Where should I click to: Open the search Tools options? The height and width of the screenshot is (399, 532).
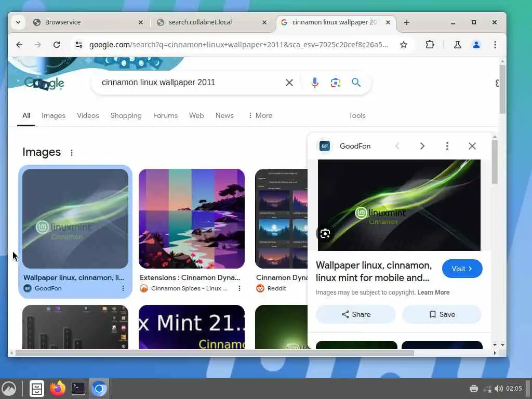357,115
